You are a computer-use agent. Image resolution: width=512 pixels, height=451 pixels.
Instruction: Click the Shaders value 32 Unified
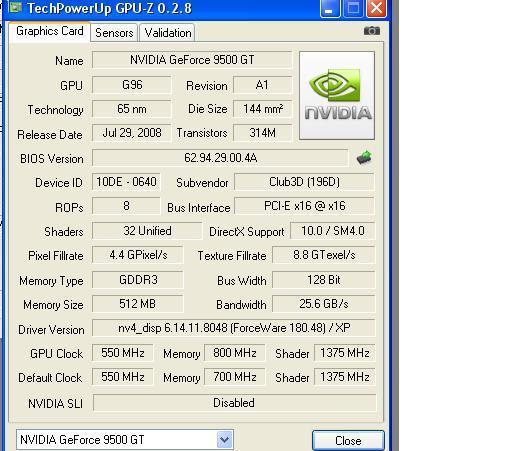point(147,231)
